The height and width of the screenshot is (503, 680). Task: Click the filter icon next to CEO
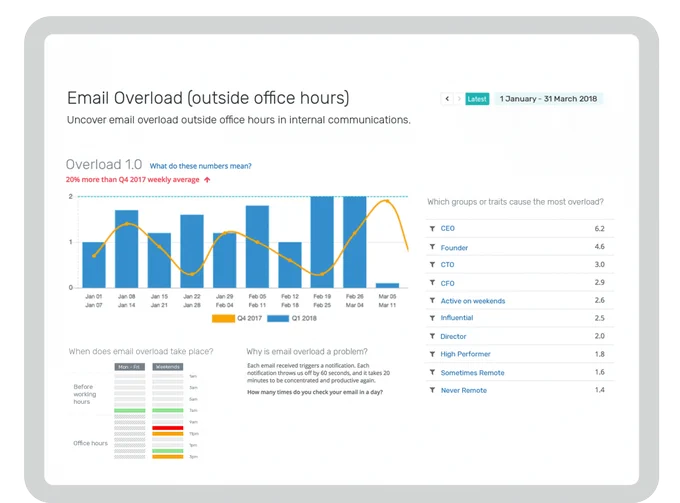pyautogui.click(x=432, y=229)
